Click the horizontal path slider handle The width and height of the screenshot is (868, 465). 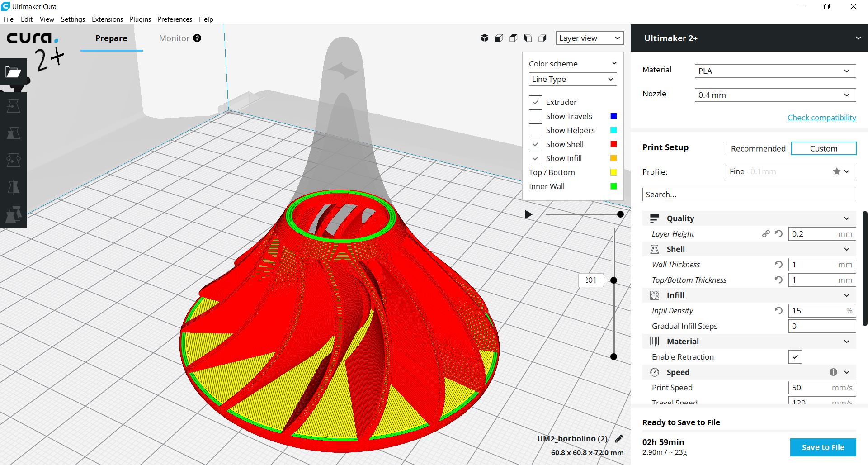[x=621, y=214]
